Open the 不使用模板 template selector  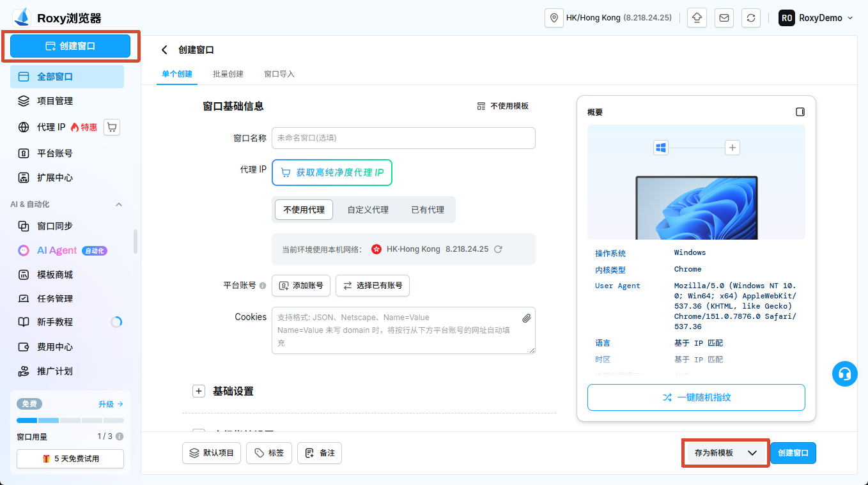point(503,106)
